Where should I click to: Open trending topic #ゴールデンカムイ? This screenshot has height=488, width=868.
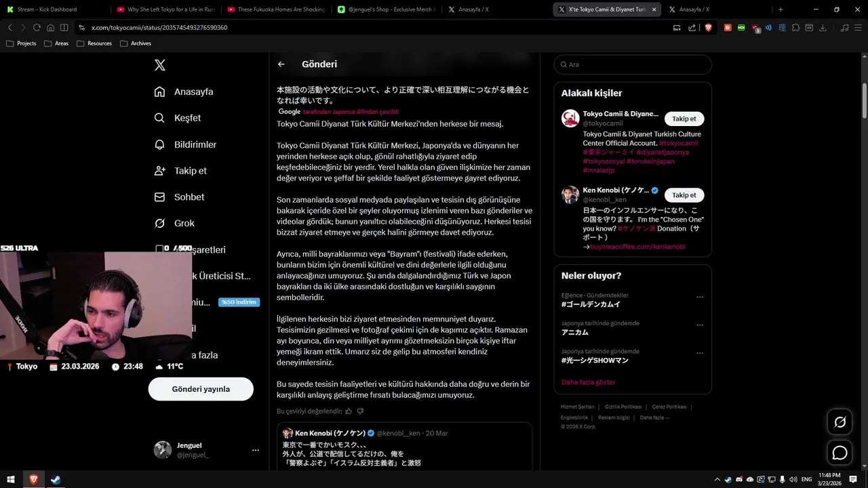tap(591, 304)
